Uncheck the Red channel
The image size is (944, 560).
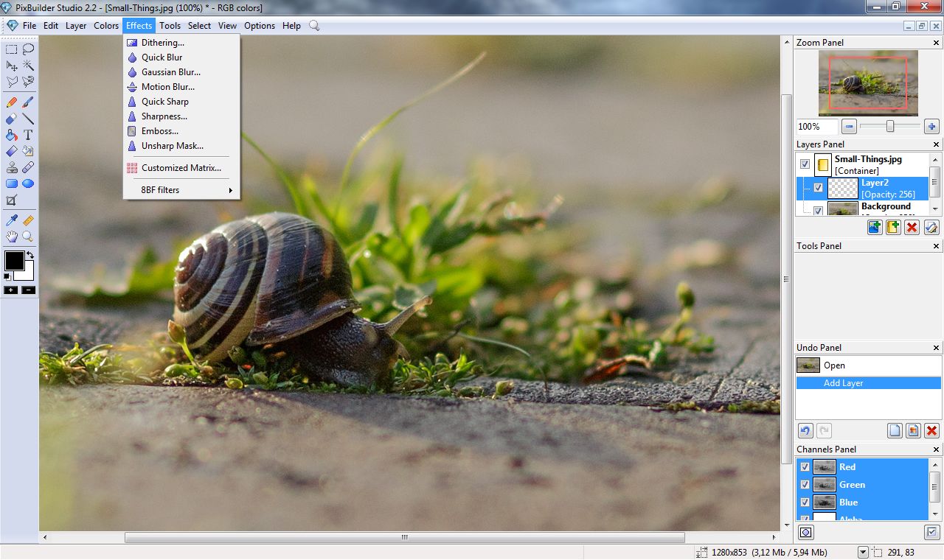point(805,466)
